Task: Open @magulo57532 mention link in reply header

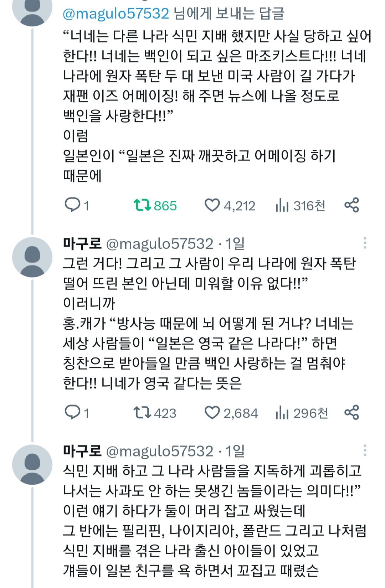Action: pyautogui.click(x=116, y=14)
